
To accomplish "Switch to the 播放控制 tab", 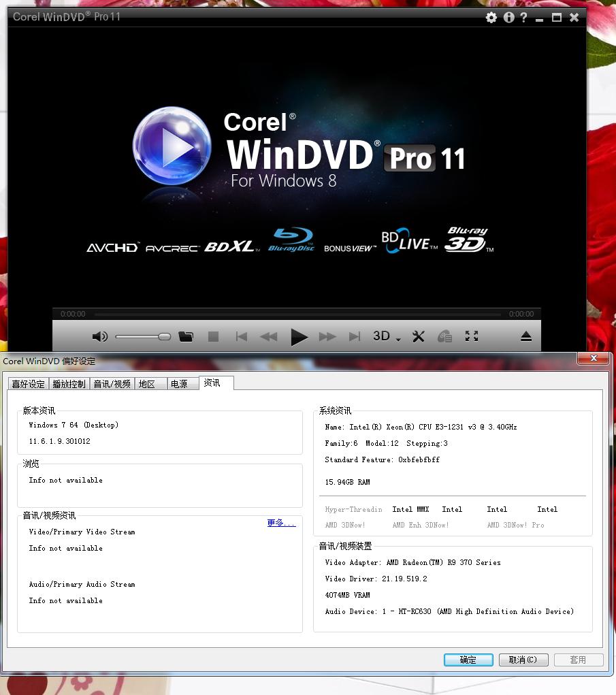I will click(x=69, y=384).
